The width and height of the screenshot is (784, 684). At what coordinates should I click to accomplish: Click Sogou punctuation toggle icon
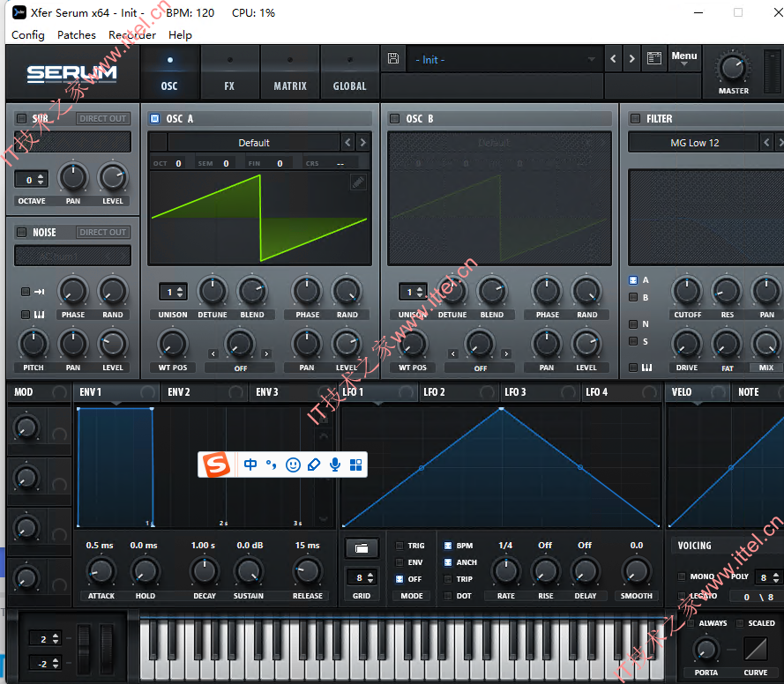click(x=272, y=465)
